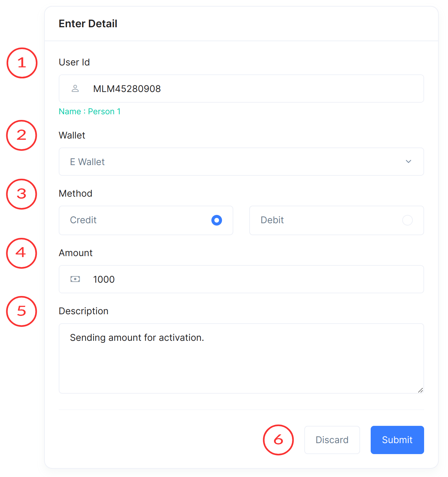Click the cash icon in Amount field
Image resolution: width=448 pixels, height=477 pixels.
click(75, 279)
